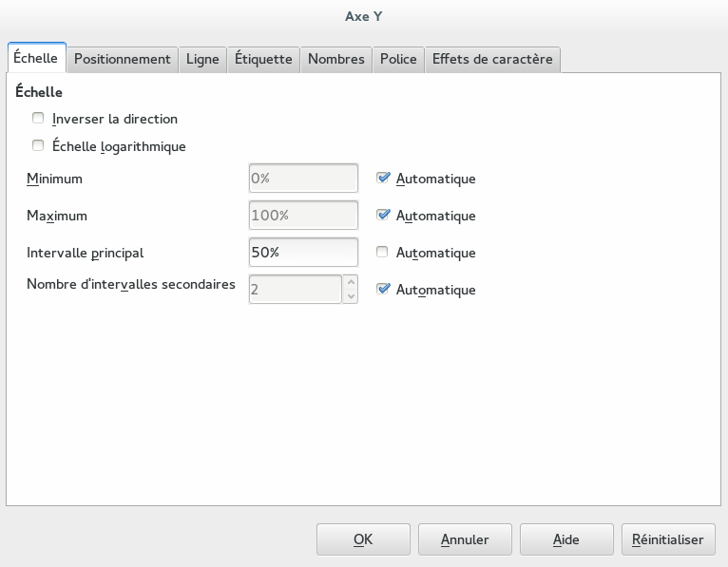Go to the Nombres tab
Screen dimensions: 728x567
click(x=336, y=59)
